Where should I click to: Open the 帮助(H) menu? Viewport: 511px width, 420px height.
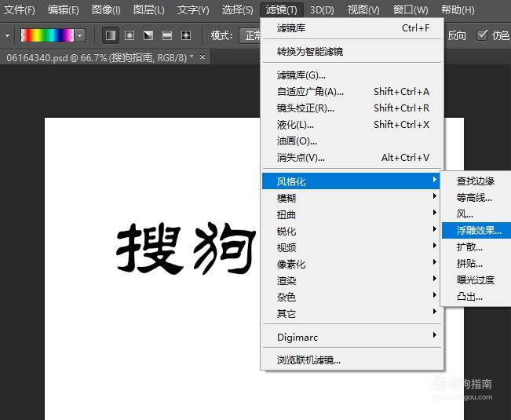point(458,9)
